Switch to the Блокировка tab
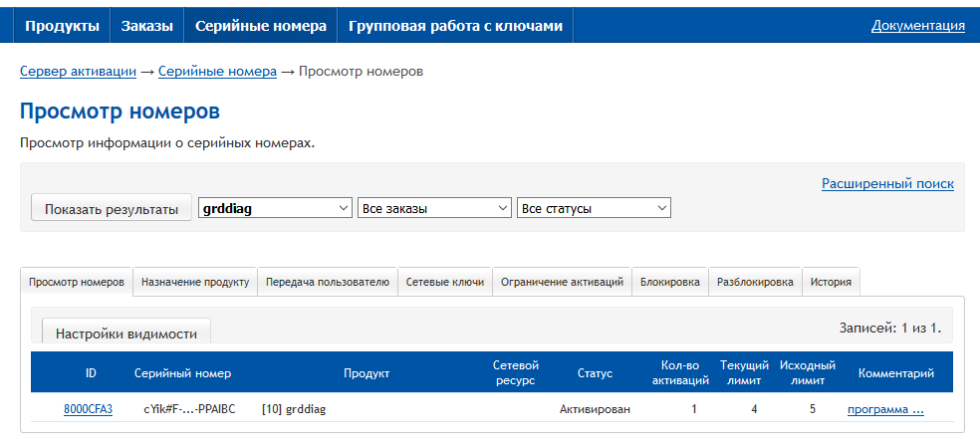Viewport: 980px width, 445px height. coord(670,282)
